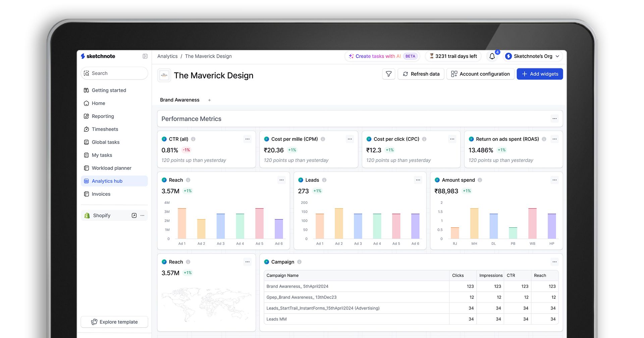Click the WB bar in Amount spend chart
The height and width of the screenshot is (338, 644).
coord(532,223)
